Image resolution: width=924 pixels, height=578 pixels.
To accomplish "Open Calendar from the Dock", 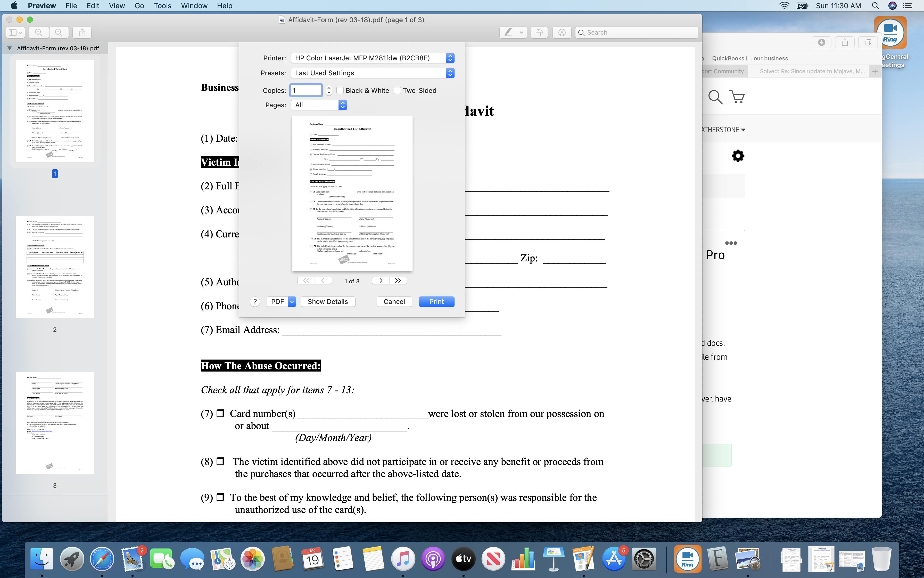I will (x=312, y=559).
